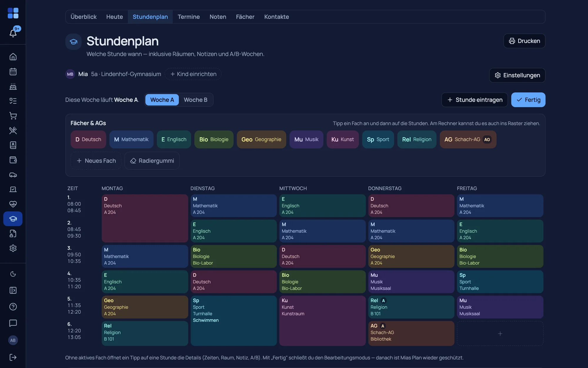Click Kind einrichten button
The width and height of the screenshot is (588, 368).
pos(193,74)
